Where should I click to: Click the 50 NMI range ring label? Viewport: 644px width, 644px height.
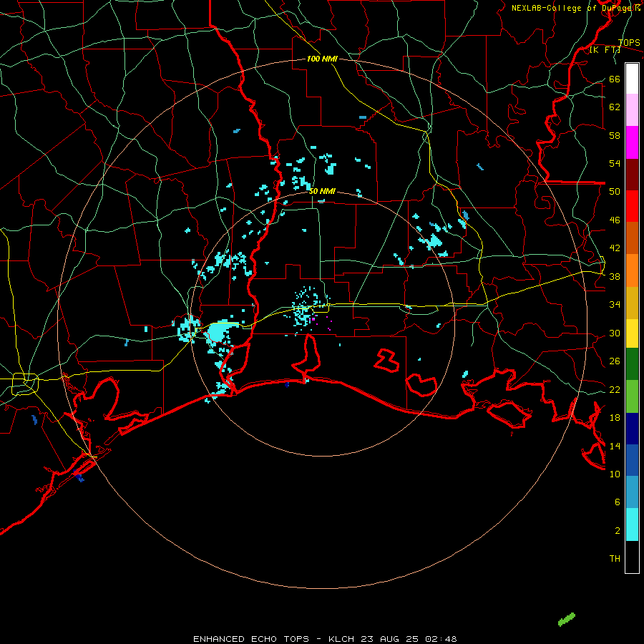tap(322, 191)
